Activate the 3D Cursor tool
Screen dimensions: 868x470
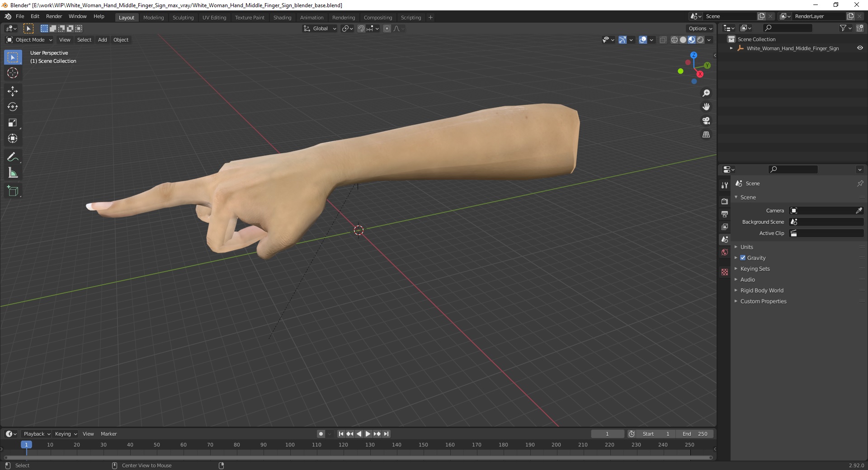(x=13, y=73)
